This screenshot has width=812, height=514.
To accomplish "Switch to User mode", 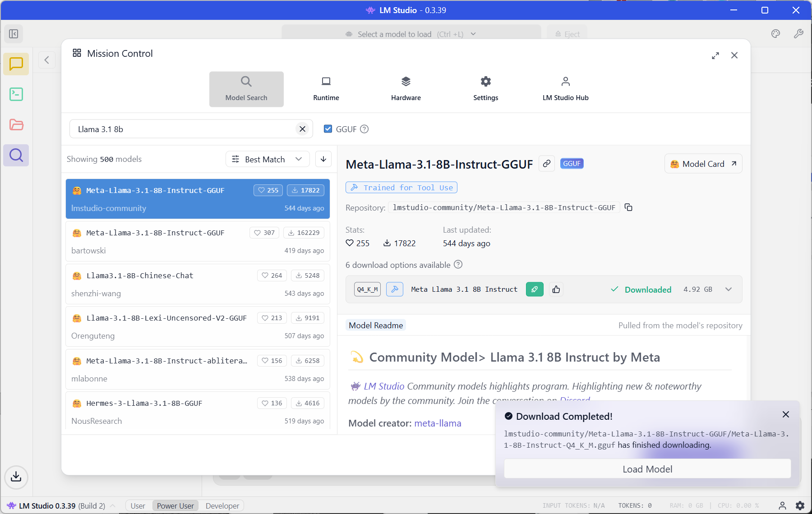I will pyautogui.click(x=138, y=506).
